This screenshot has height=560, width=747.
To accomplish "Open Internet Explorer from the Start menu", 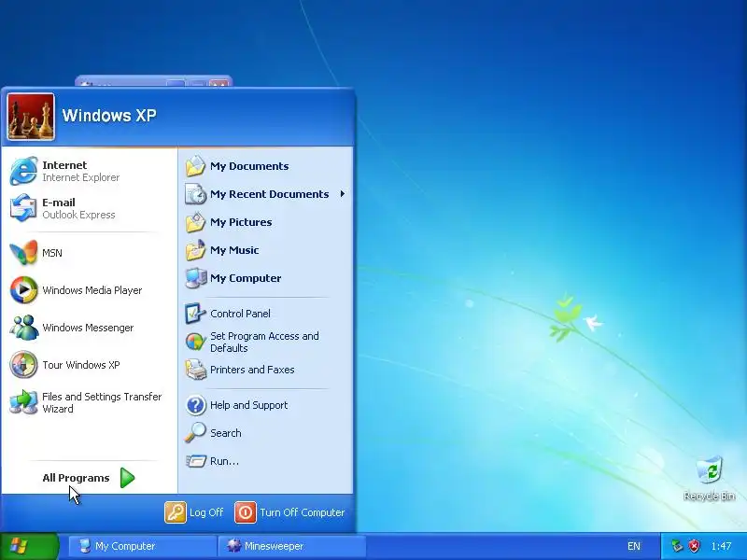I will point(88,171).
